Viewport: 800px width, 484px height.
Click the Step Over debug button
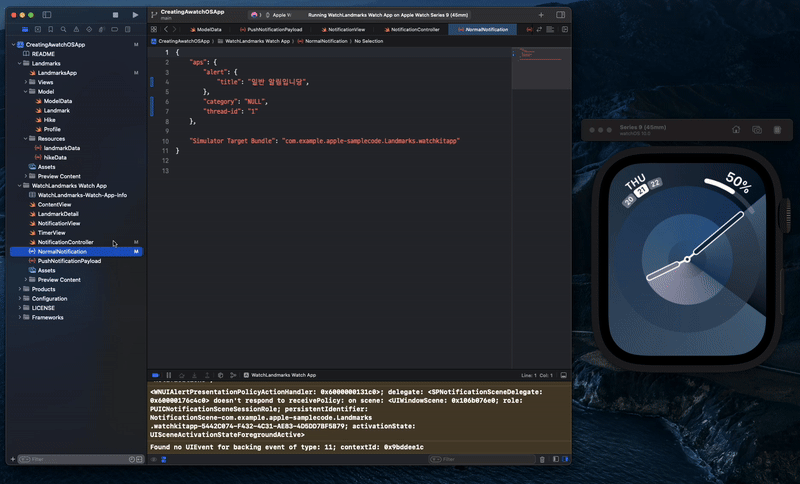(x=182, y=375)
